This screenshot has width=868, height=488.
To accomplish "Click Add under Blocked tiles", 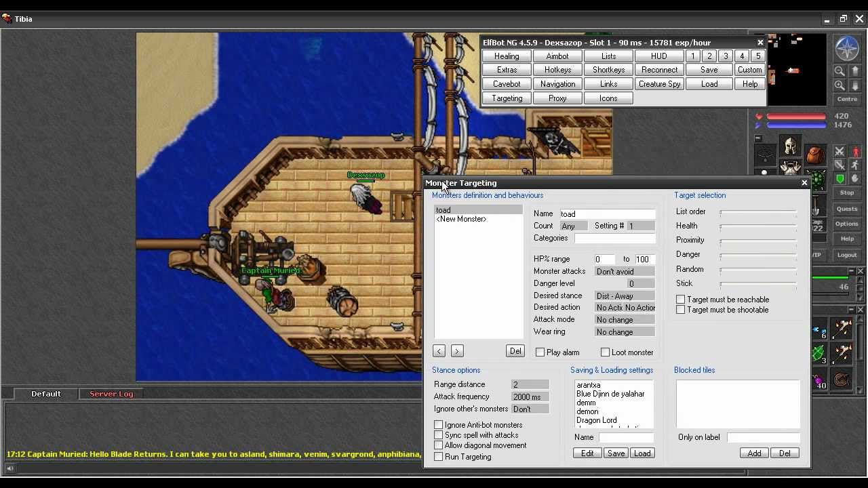I will coord(754,453).
